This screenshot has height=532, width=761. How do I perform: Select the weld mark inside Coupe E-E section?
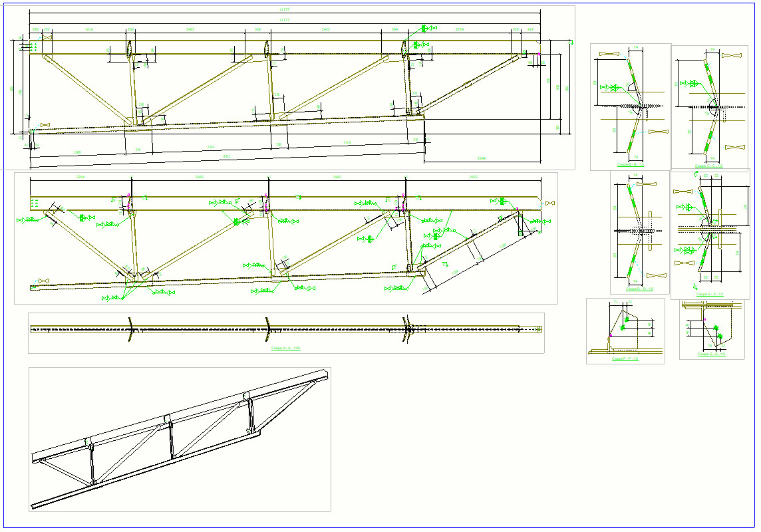(x=688, y=207)
